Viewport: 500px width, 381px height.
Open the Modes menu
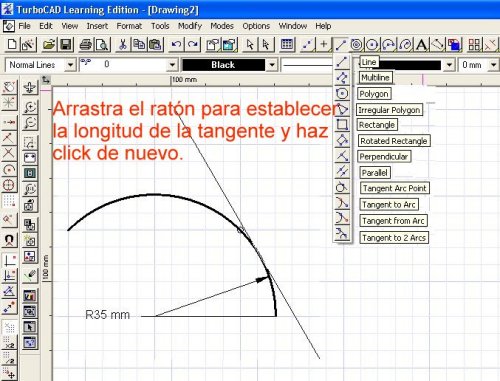(222, 26)
